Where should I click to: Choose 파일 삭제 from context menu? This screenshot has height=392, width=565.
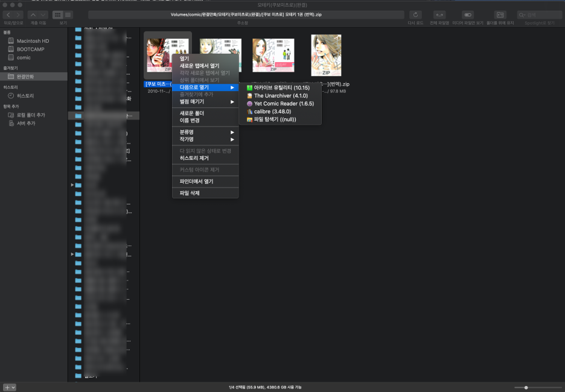click(x=190, y=193)
